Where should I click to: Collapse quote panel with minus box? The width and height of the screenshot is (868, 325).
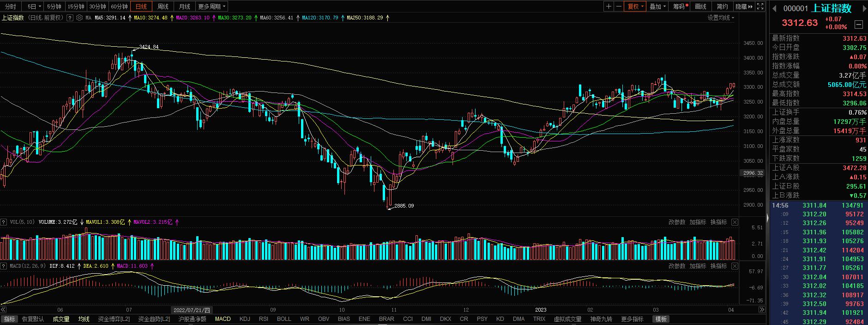(x=858, y=25)
